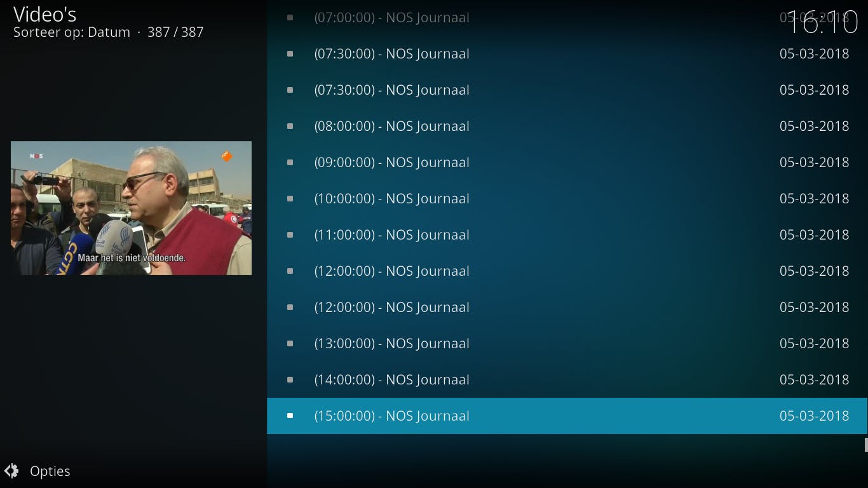Select the date of the (10:00:00) NOS Journaal
Viewport: 868px width, 488px height.
(x=814, y=198)
